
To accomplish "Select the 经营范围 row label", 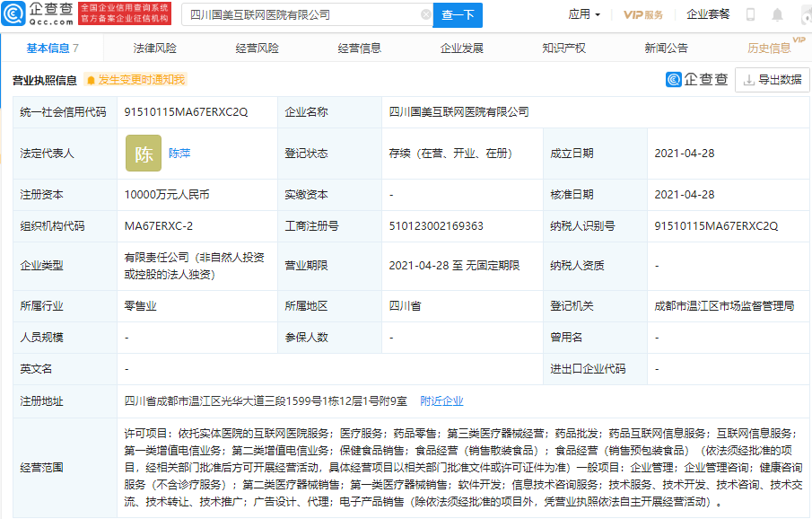I will (x=41, y=468).
